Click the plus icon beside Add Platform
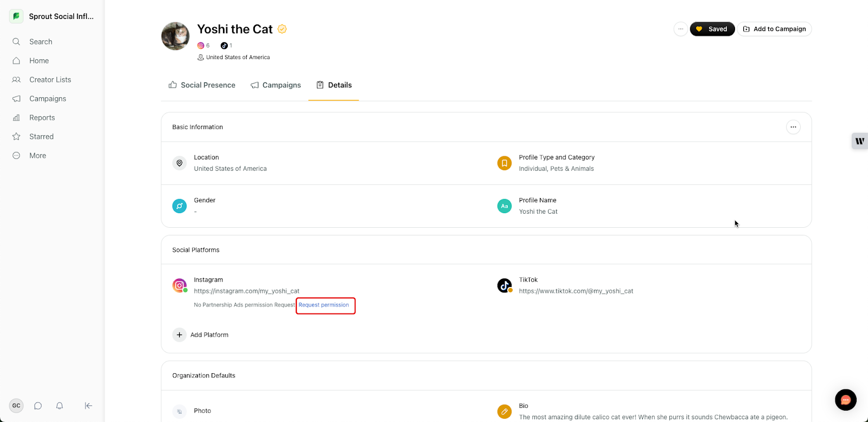Screen dimensions: 868x422 pyautogui.click(x=180, y=335)
